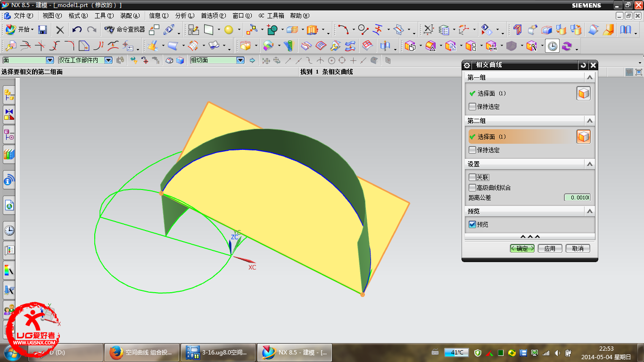Click the Redo arrow icon
This screenshot has height=362, width=644.
91,30
